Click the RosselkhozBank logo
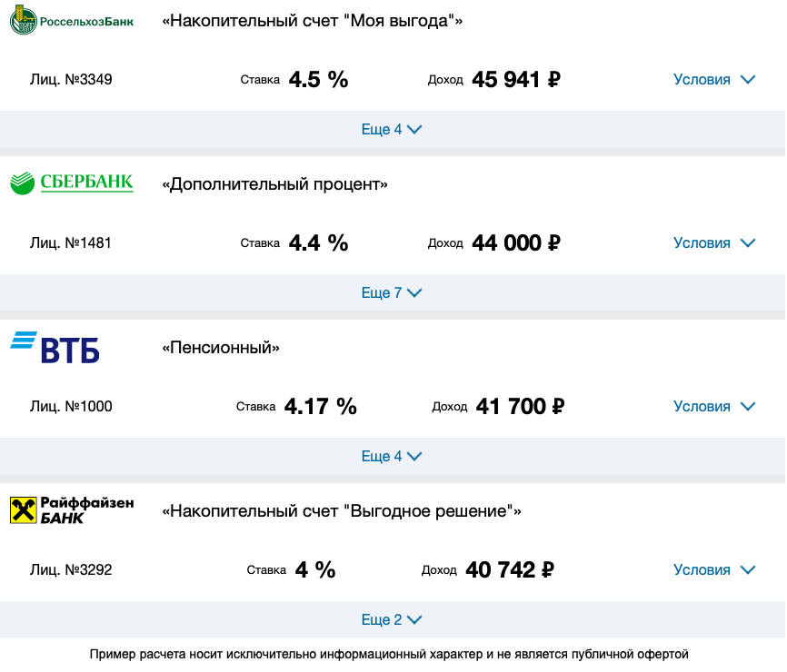The image size is (787, 672). (x=72, y=21)
